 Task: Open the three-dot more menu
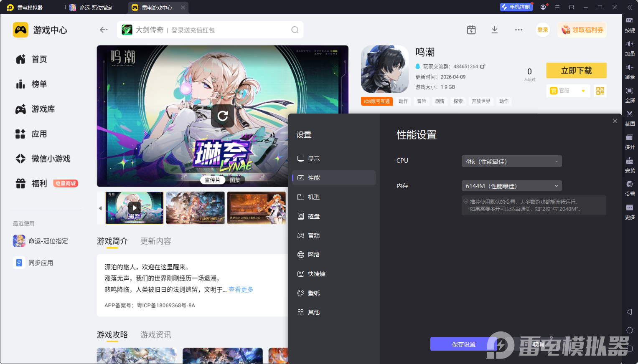point(519,30)
